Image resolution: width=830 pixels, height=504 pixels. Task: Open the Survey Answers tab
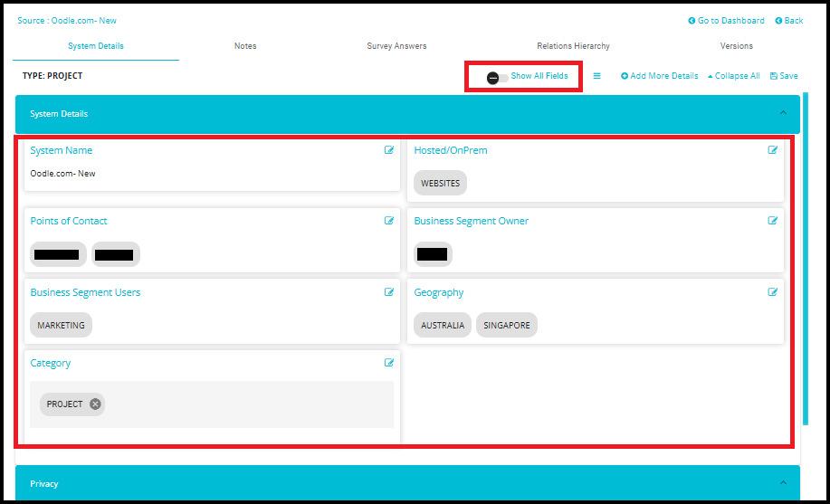(x=396, y=46)
